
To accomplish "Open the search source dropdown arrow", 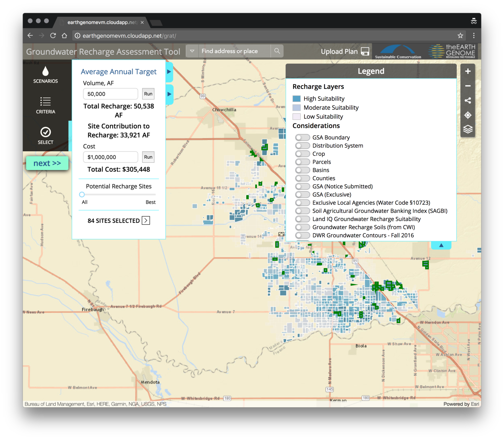I will tap(192, 51).
